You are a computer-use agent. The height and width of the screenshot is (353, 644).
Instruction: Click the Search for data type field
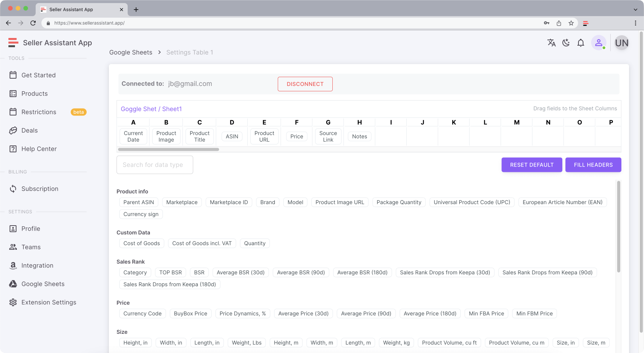[x=155, y=165]
